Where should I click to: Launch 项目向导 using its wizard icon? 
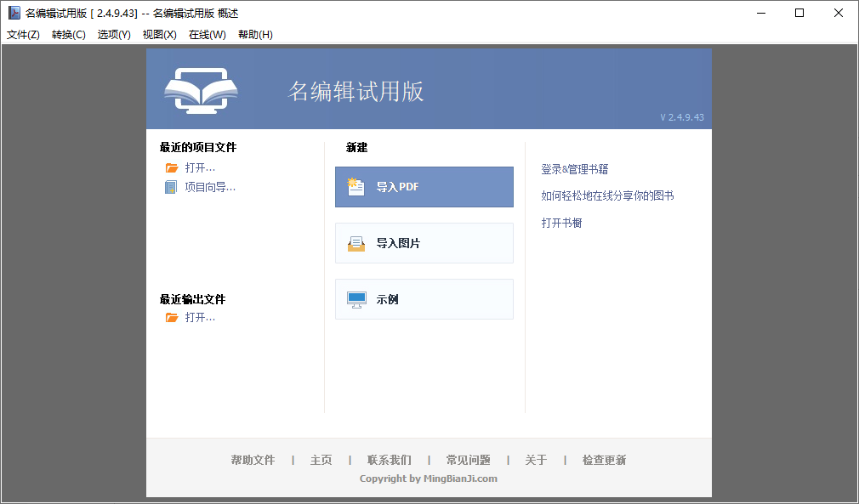tap(172, 187)
